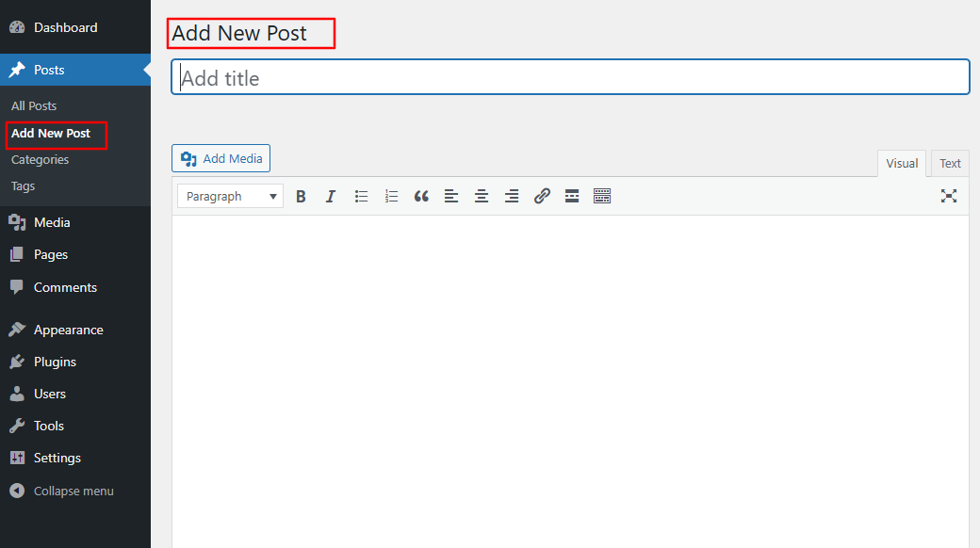Image resolution: width=980 pixels, height=548 pixels.
Task: Focus the Add title field
Action: [571, 77]
